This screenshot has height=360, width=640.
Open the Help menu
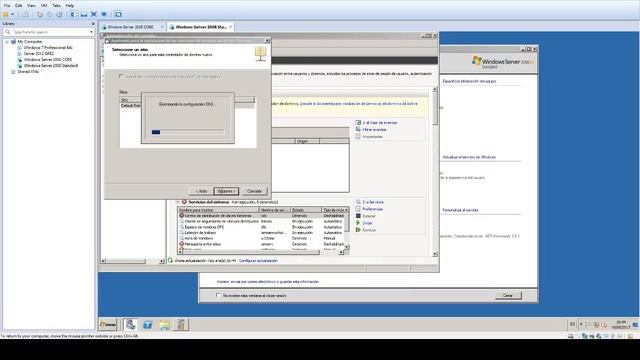click(70, 6)
